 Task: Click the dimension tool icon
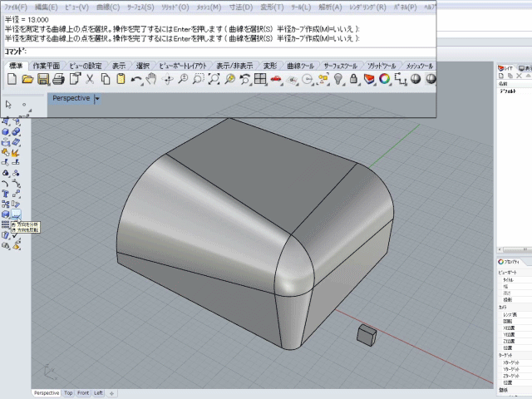pyautogui.click(x=401, y=80)
